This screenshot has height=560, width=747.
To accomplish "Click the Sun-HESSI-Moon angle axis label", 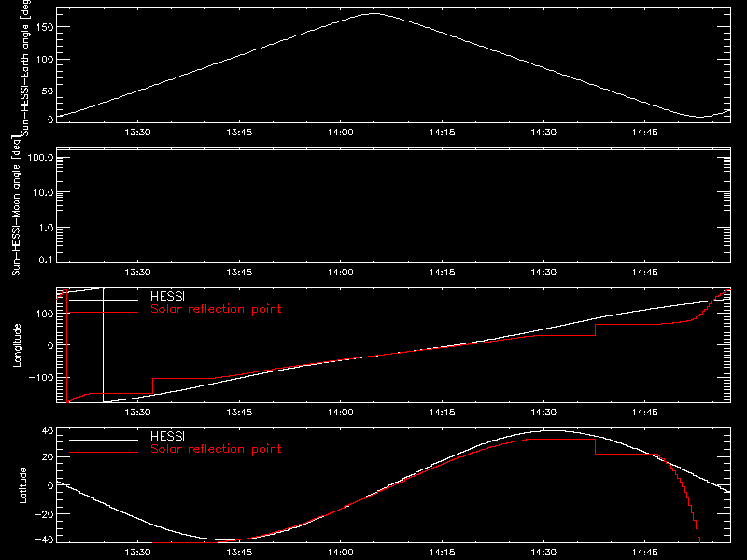I will tap(16, 205).
